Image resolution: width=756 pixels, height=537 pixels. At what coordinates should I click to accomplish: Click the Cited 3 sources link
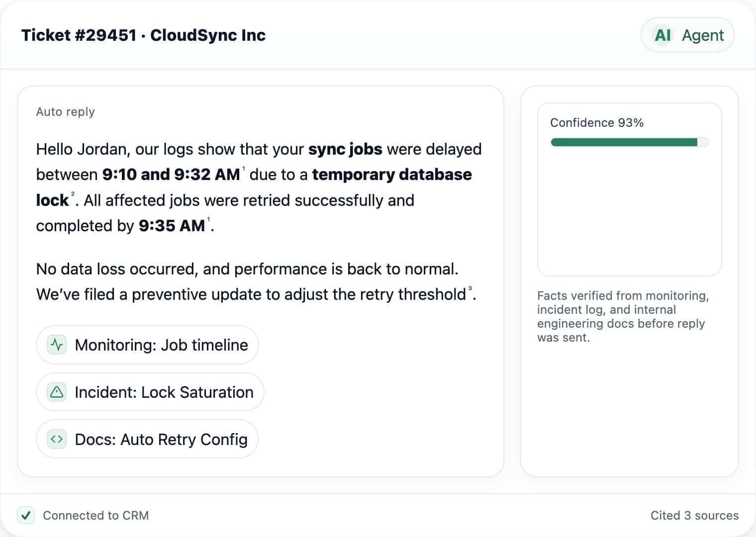pyautogui.click(x=695, y=516)
